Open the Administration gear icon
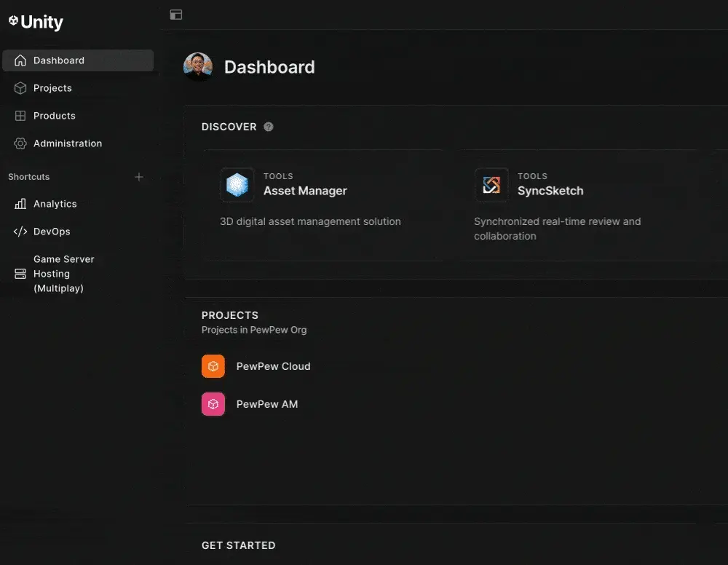This screenshot has height=565, width=728. (20, 143)
